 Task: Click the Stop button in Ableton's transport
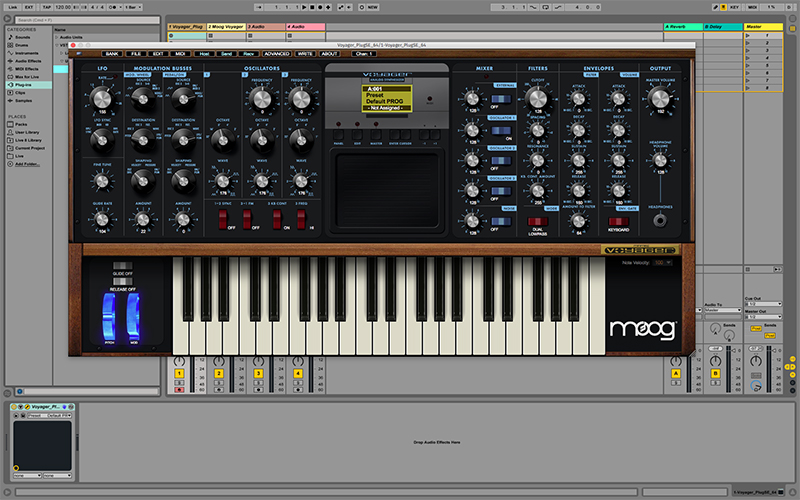pos(312,7)
